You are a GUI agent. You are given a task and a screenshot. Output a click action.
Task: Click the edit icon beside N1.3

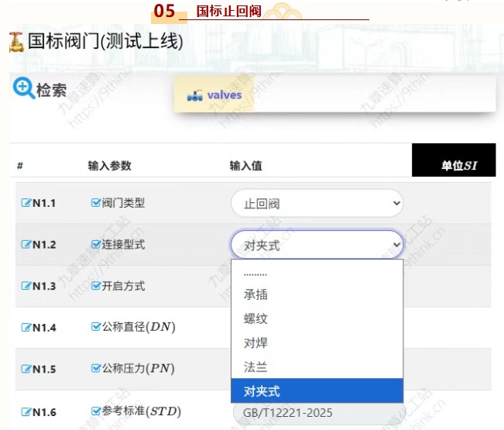(x=26, y=286)
